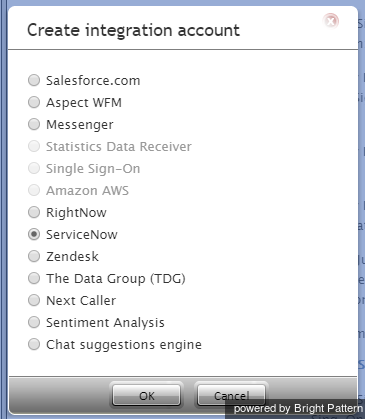Select Sentiment Analysis integration
This screenshot has width=365, height=419.
pos(34,322)
